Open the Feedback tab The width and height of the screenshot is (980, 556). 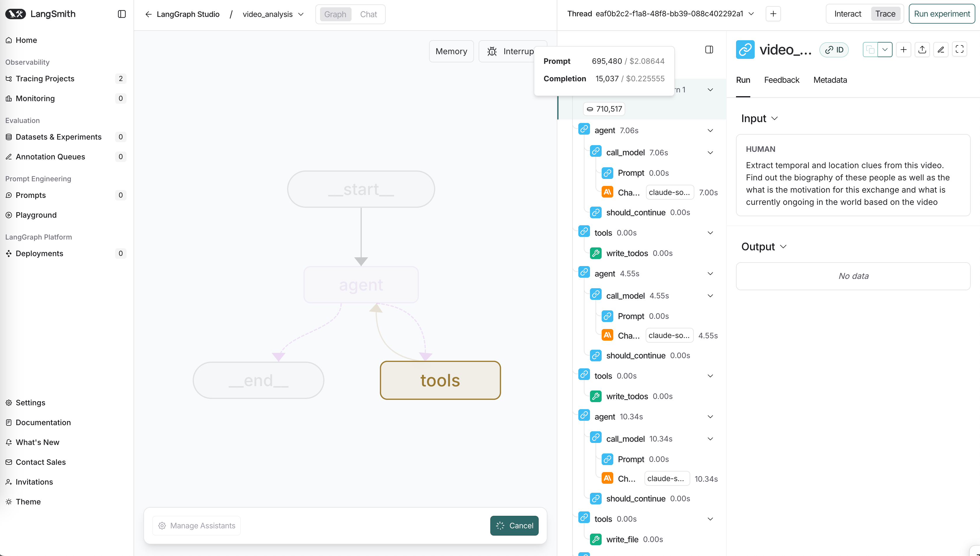pyautogui.click(x=781, y=80)
